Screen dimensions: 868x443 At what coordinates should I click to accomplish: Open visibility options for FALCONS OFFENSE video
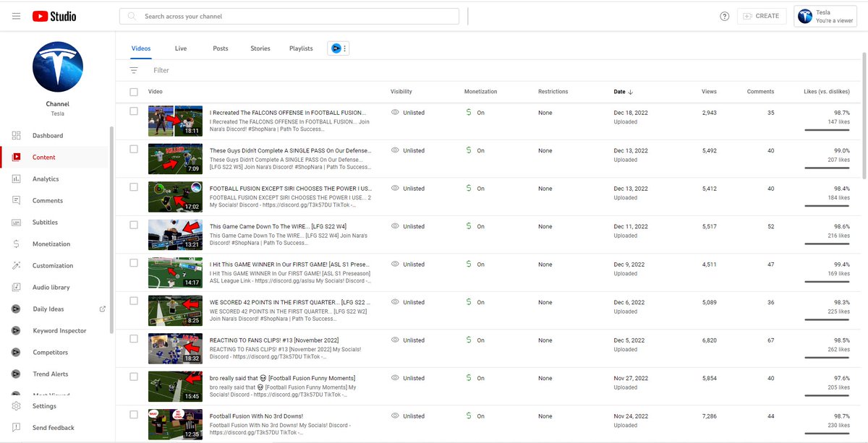tap(408, 113)
